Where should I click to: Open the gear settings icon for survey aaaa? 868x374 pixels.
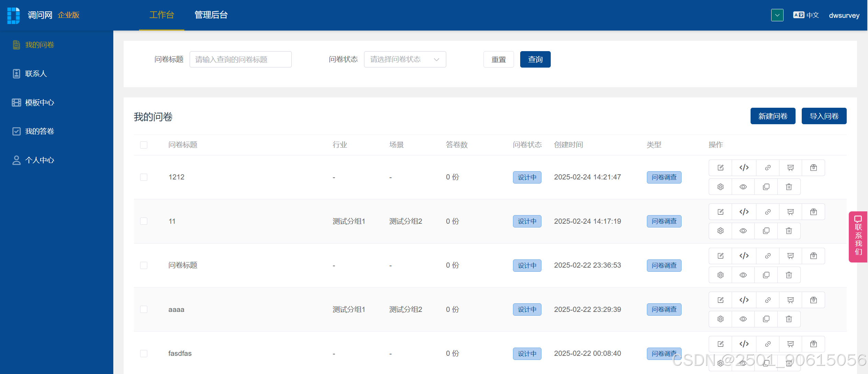[720, 319]
